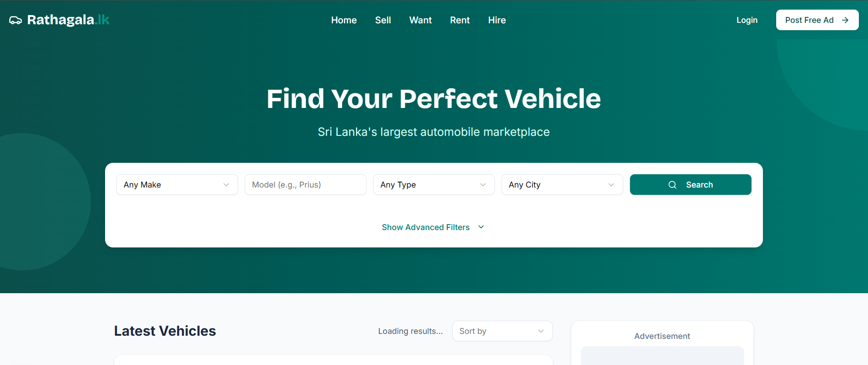This screenshot has width=868, height=365.
Task: Open the Sell menu item
Action: pyautogui.click(x=383, y=20)
